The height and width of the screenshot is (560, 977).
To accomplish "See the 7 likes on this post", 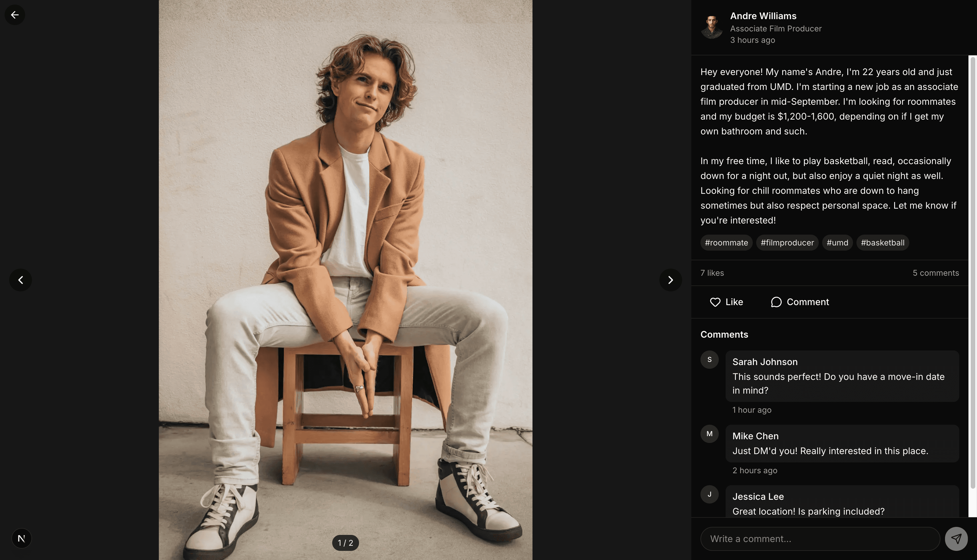I will pyautogui.click(x=712, y=273).
